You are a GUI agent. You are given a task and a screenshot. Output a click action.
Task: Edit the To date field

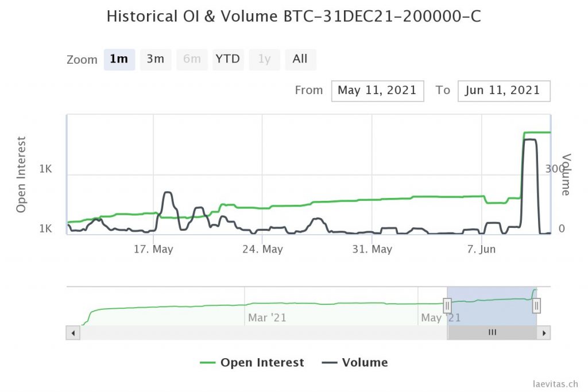[504, 91]
